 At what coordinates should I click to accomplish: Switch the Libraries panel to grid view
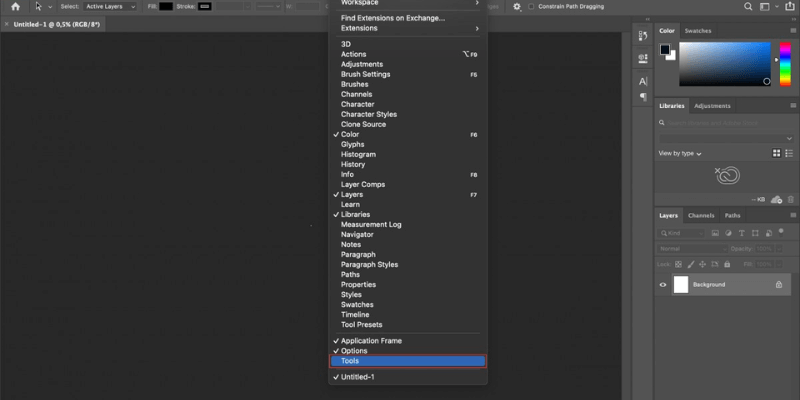[776, 153]
